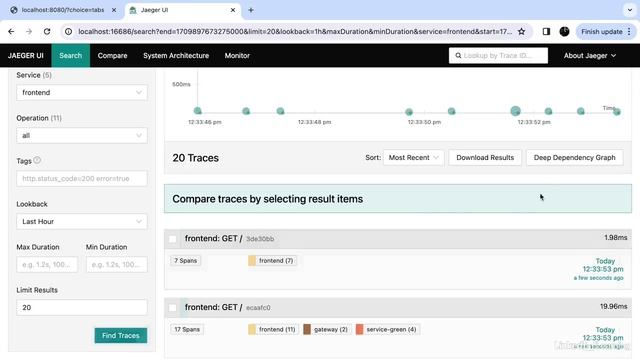The height and width of the screenshot is (360, 640).
Task: Expand the About Jaeger menu
Action: [x=590, y=56]
